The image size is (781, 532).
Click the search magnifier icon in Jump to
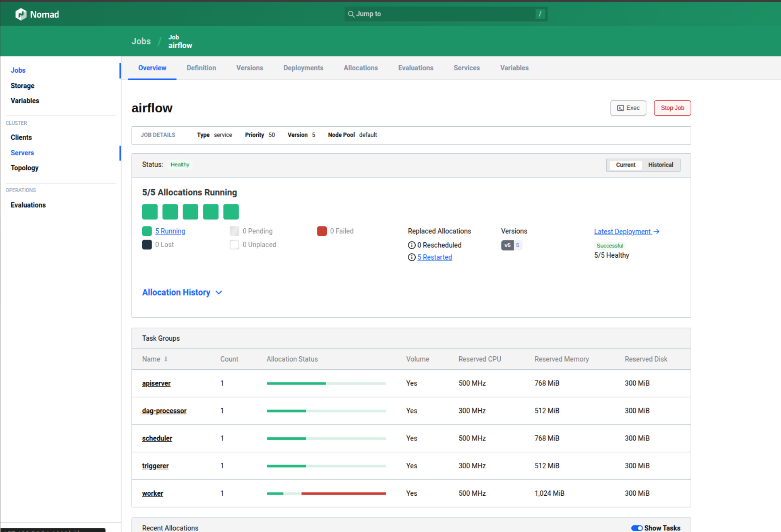pyautogui.click(x=351, y=14)
